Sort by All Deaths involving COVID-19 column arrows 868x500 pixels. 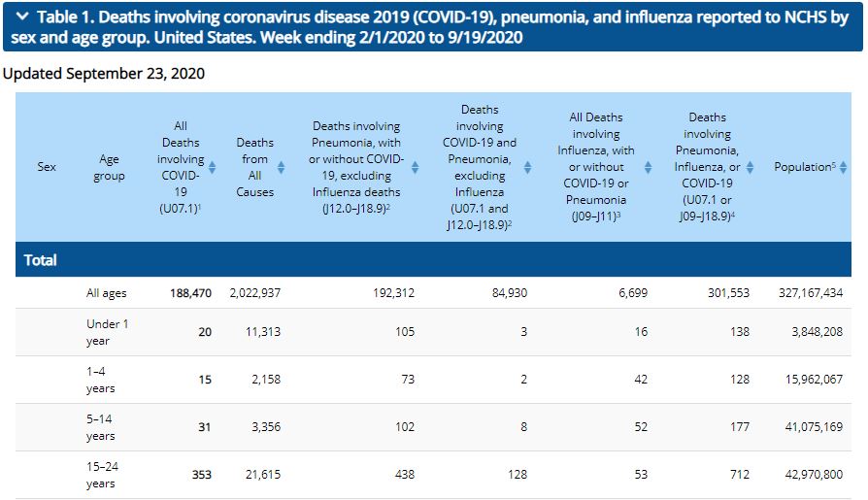[213, 167]
